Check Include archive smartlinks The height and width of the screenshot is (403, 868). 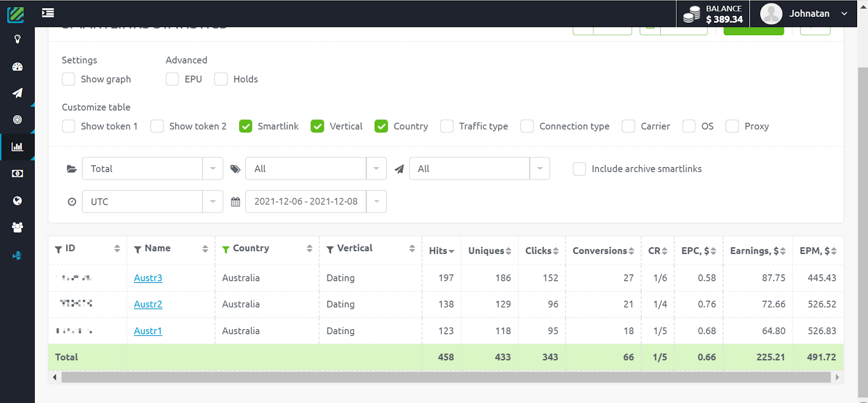[x=579, y=169]
